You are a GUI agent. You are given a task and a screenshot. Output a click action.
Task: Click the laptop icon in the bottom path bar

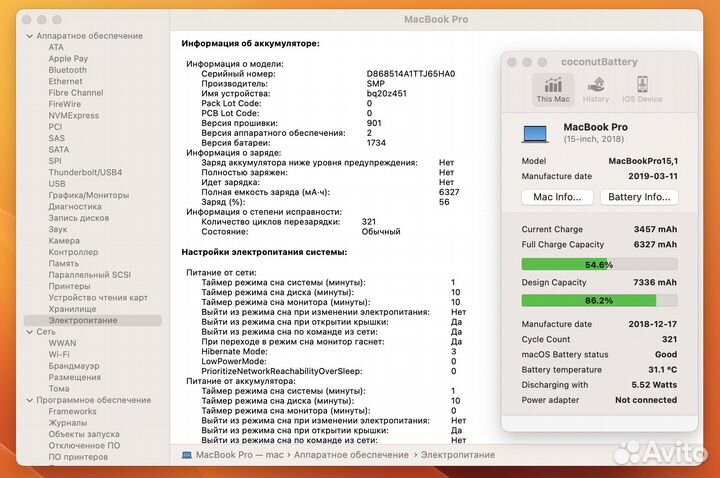pos(187,455)
